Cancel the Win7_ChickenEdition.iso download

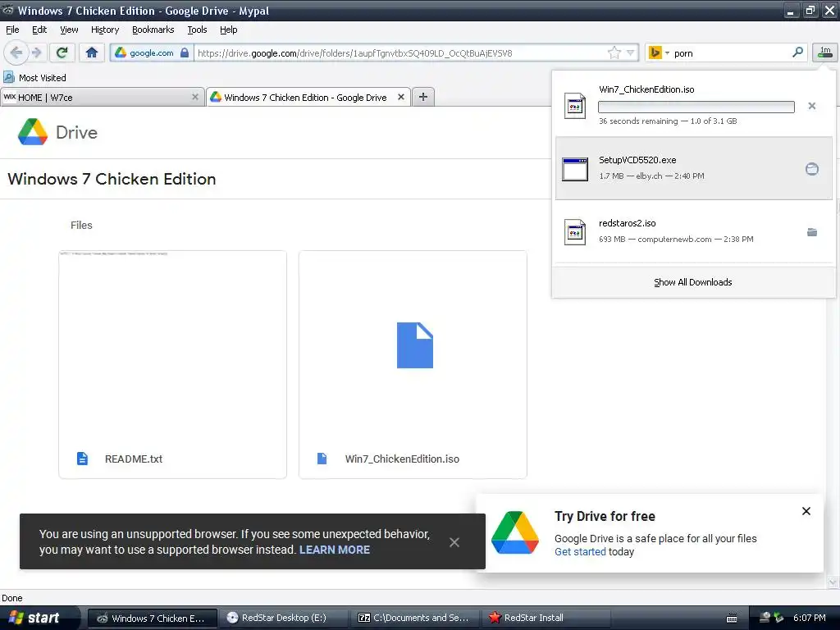coord(811,106)
